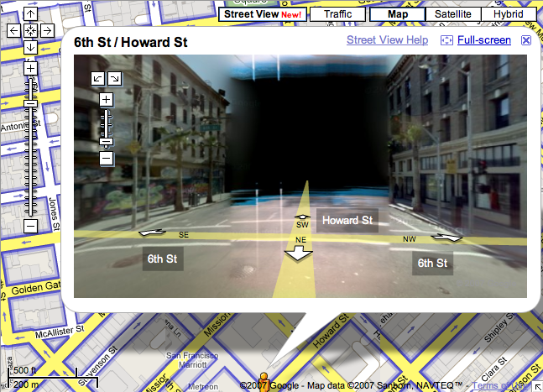This screenshot has height=392, width=543.
Task: Zoom out the map using minus button
Action: 30,226
